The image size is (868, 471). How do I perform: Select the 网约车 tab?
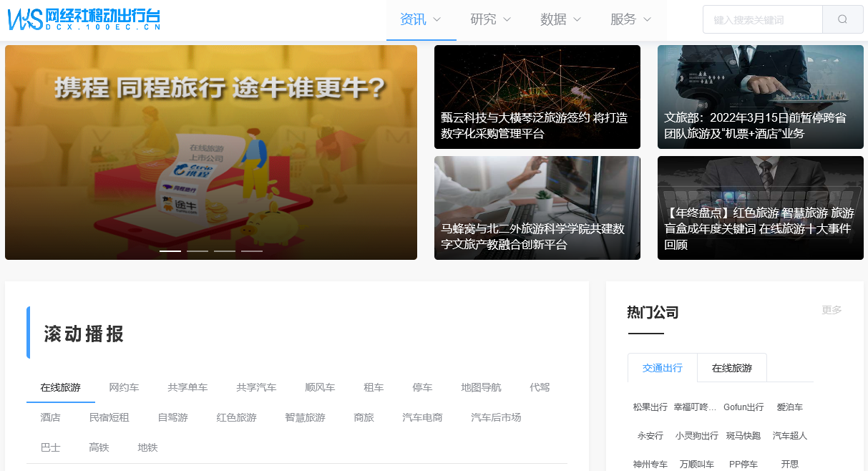coord(125,387)
